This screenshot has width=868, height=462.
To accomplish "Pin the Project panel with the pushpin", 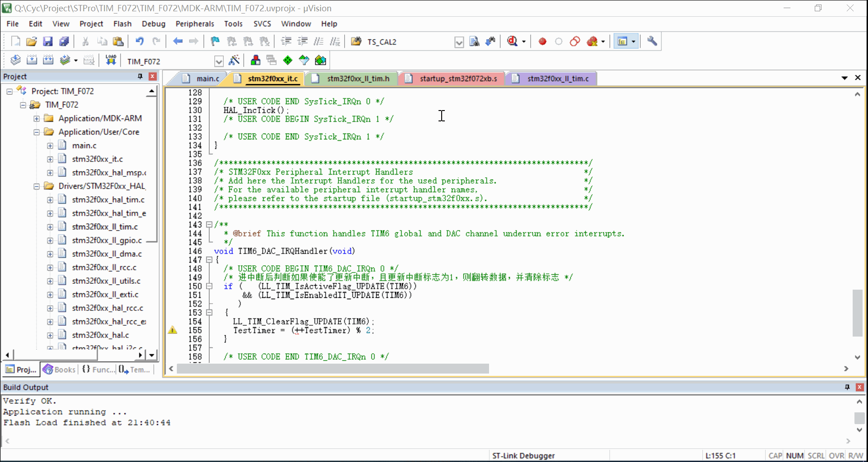I will tap(140, 76).
